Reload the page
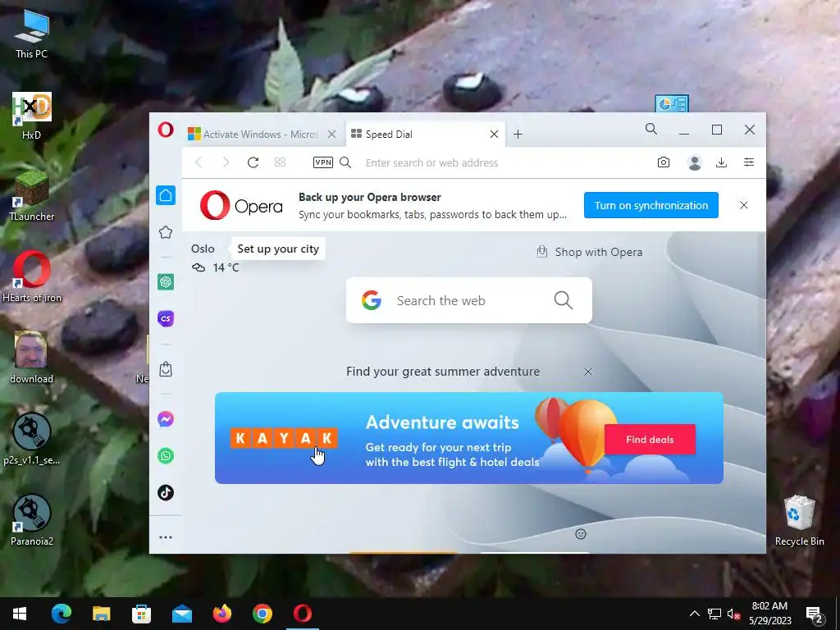 pos(253,162)
